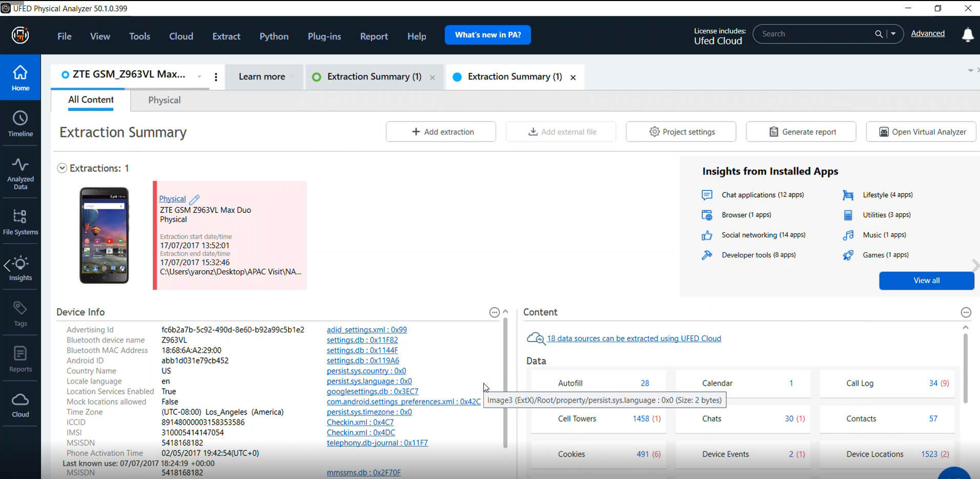
Task: Close the active Extraction Summary tab
Action: 573,77
